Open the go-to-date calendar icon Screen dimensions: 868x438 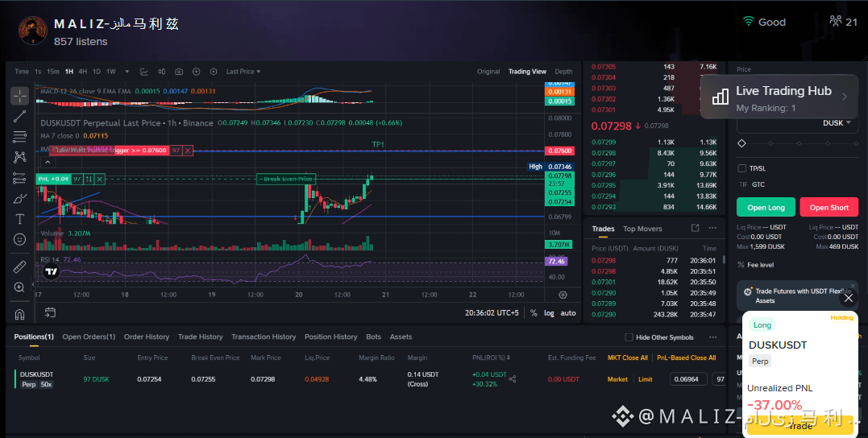coord(50,312)
